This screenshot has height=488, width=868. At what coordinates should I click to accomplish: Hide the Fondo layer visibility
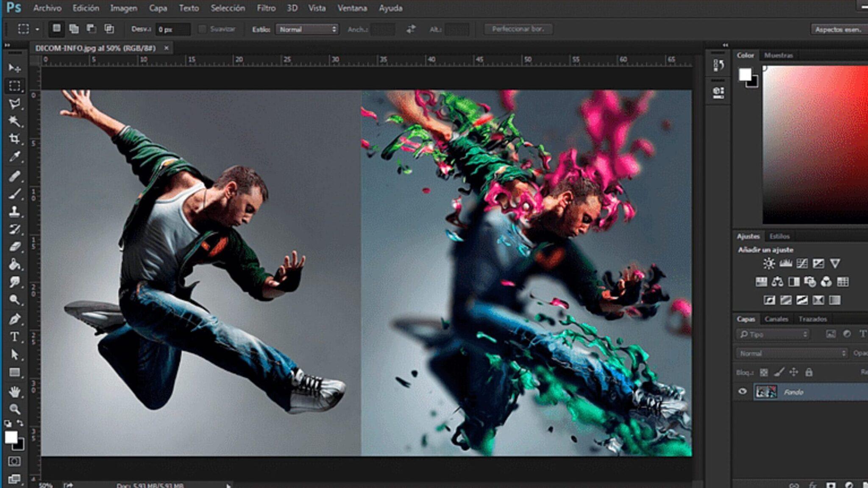[742, 391]
